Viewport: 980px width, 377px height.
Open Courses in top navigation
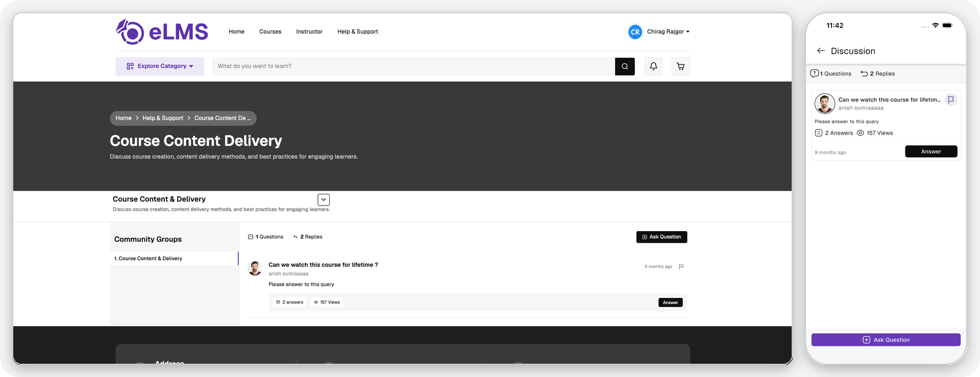(x=270, y=32)
